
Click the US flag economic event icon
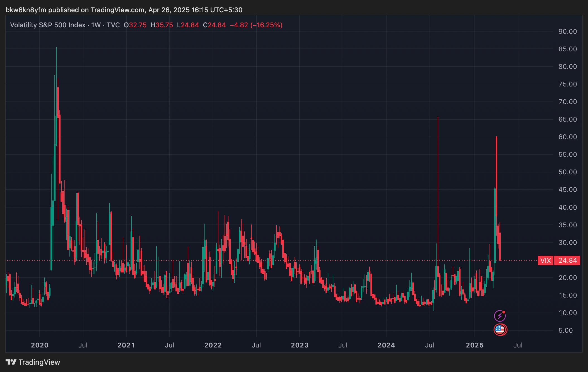click(500, 330)
